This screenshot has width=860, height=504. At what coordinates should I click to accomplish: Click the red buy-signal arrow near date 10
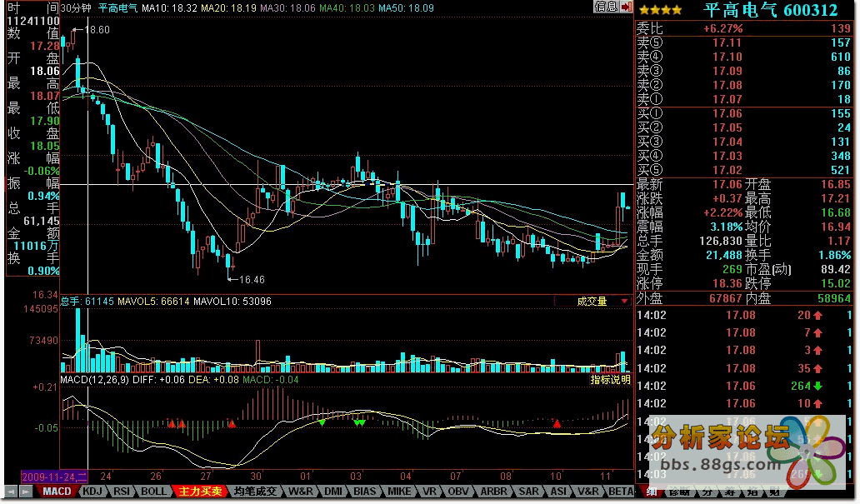point(557,423)
